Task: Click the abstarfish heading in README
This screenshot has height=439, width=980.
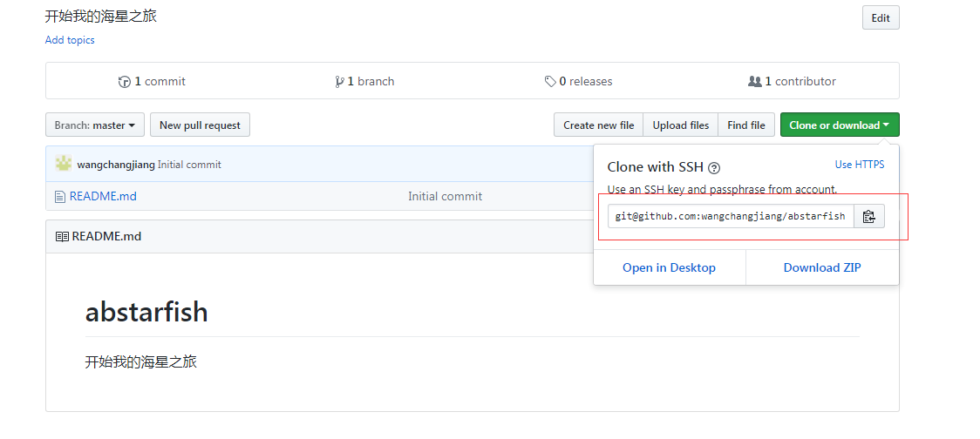Action: click(x=146, y=312)
